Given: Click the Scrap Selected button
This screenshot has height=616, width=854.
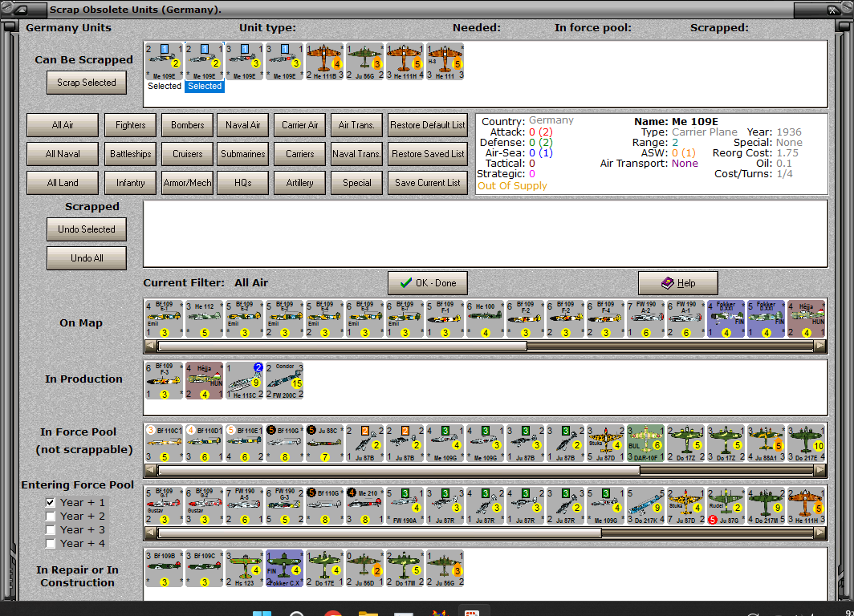Looking at the screenshot, I should 87,83.
